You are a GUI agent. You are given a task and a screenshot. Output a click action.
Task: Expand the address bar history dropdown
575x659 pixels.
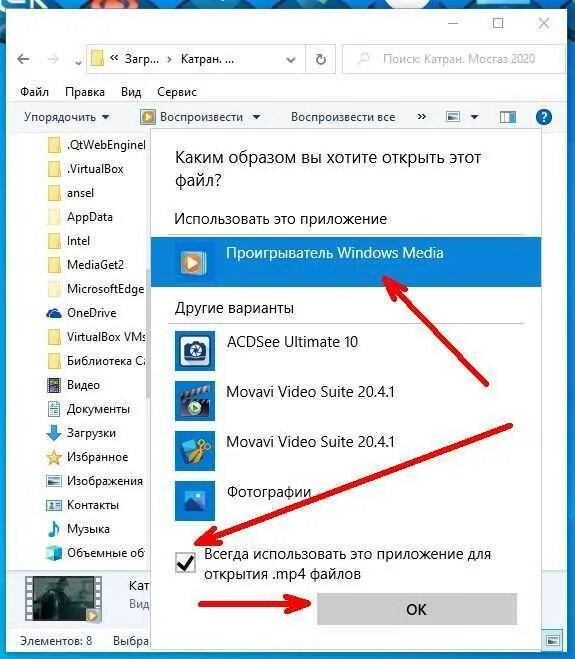[290, 60]
